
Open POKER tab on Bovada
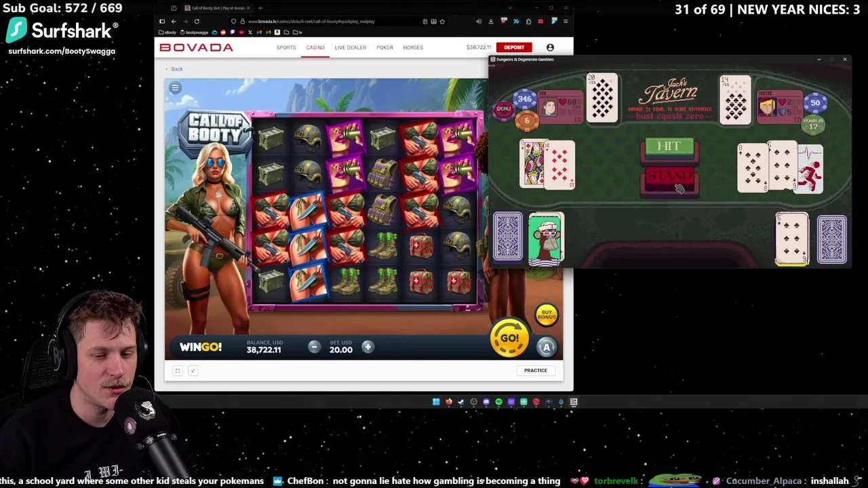(384, 47)
